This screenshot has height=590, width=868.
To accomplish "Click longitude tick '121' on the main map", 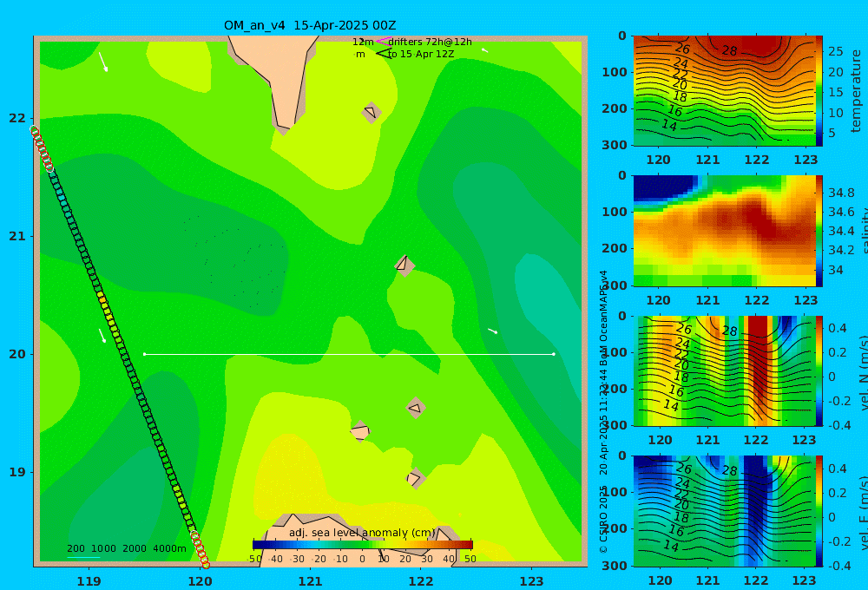I will (310, 581).
